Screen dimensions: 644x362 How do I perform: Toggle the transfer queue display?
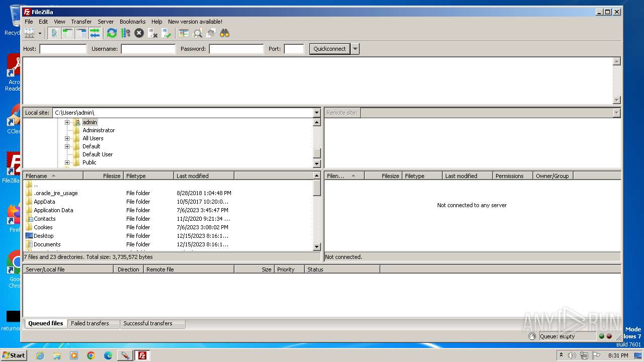tap(95, 33)
